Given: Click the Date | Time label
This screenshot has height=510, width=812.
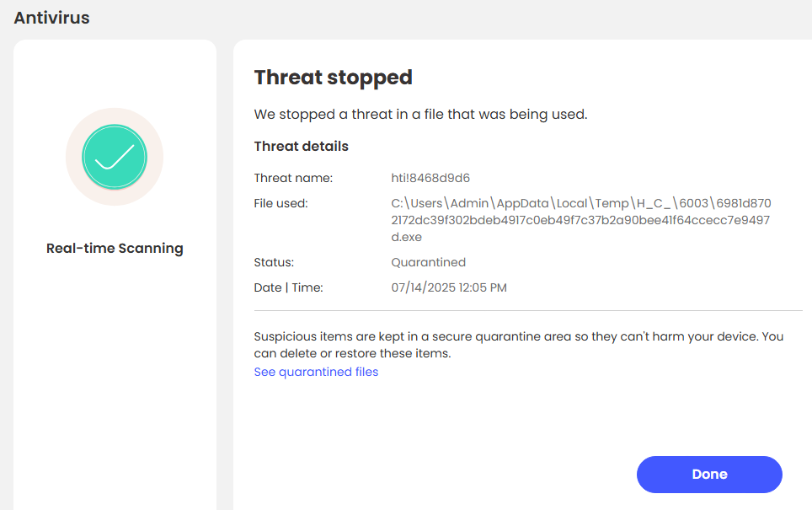Looking at the screenshot, I should tap(288, 287).
